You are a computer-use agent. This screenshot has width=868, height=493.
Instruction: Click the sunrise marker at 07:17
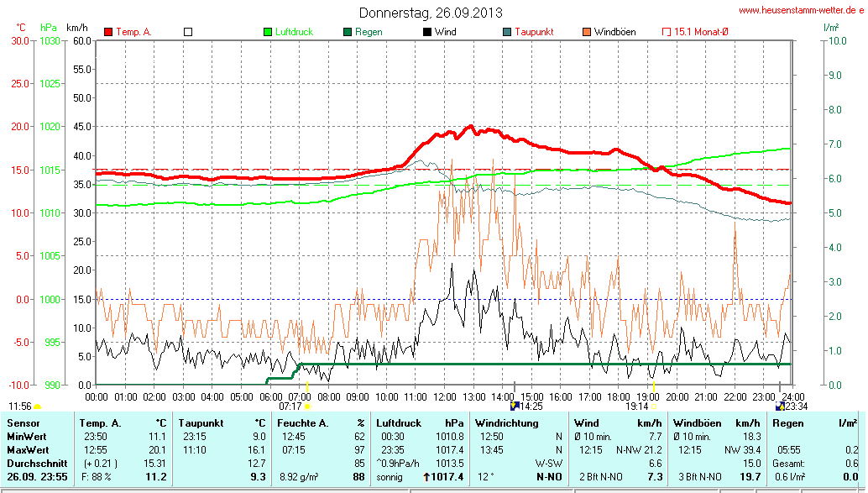308,406
